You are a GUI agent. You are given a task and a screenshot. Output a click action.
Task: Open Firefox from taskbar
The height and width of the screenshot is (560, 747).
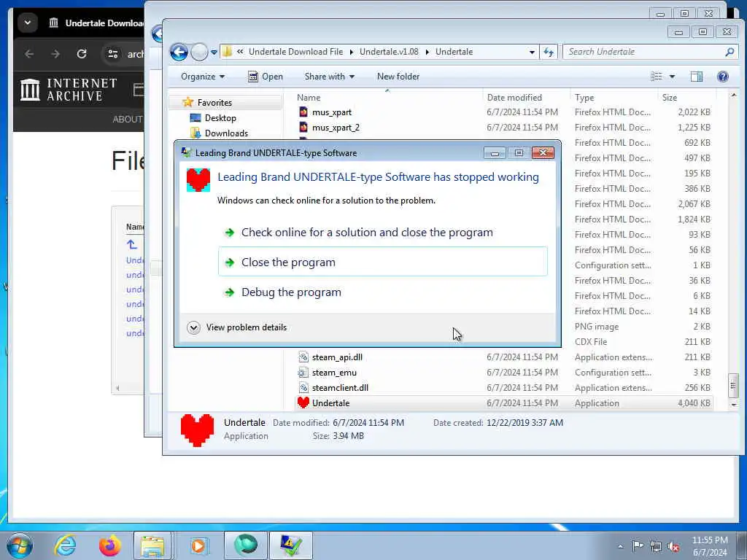[109, 545]
